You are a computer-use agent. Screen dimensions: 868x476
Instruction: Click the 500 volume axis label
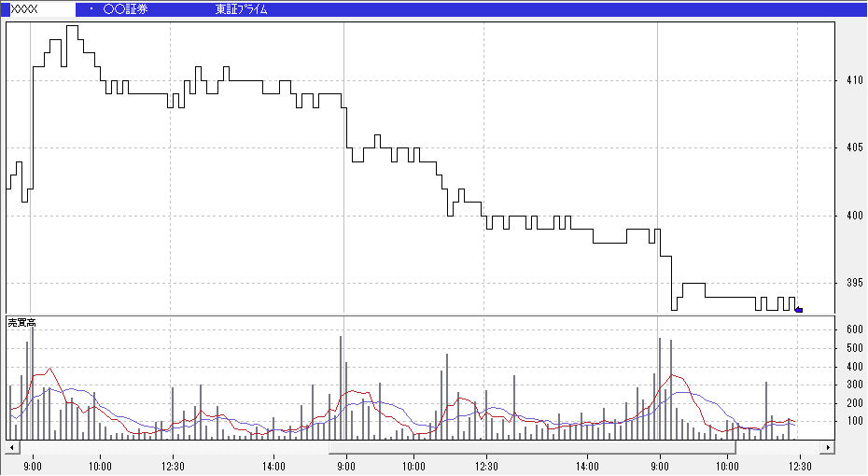click(855, 348)
